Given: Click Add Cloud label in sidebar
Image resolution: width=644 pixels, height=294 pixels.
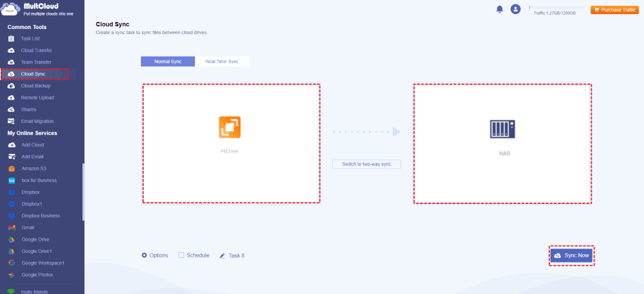Looking at the screenshot, I should click(x=32, y=145).
